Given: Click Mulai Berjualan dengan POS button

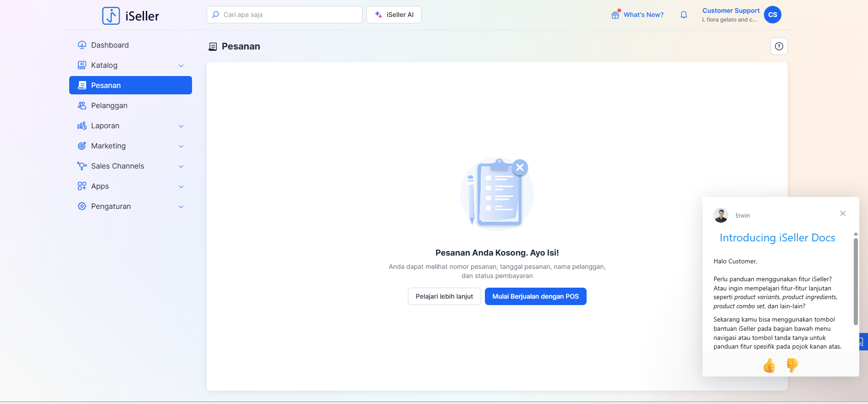Looking at the screenshot, I should pyautogui.click(x=535, y=296).
